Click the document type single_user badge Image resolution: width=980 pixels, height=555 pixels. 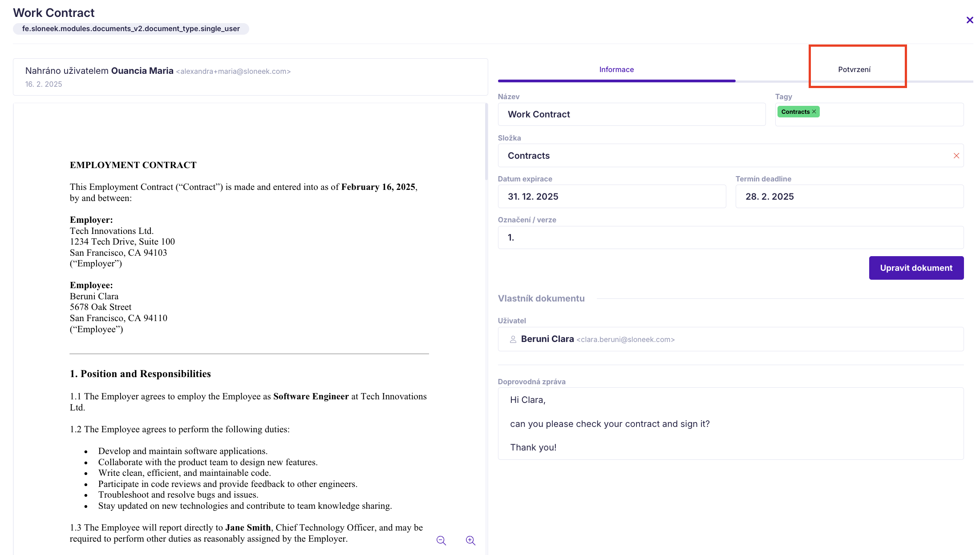131,29
